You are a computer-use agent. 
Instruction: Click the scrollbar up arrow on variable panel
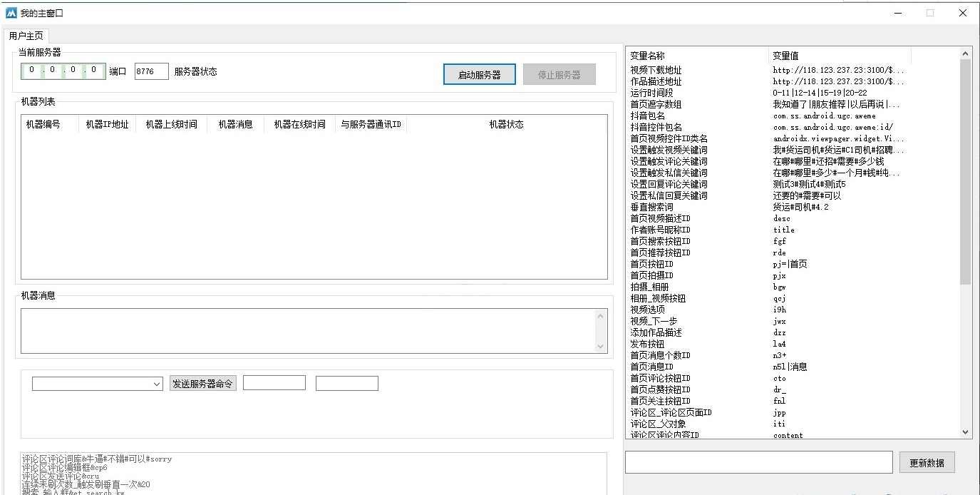966,51
